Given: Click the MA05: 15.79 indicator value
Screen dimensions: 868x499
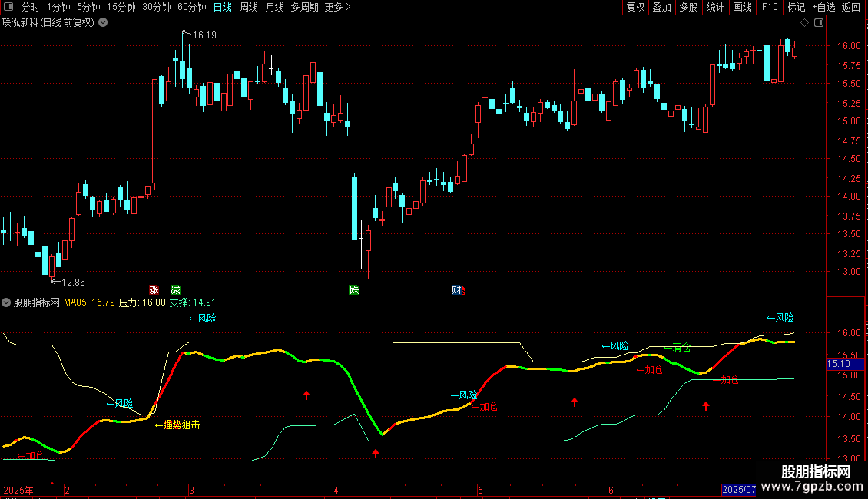Looking at the screenshot, I should pyautogui.click(x=89, y=302).
